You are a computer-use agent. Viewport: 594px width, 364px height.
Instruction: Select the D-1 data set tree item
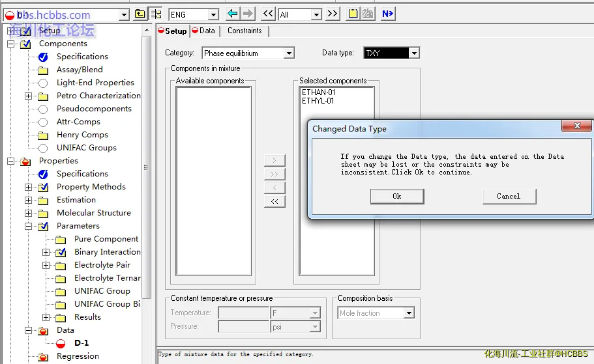click(x=82, y=343)
